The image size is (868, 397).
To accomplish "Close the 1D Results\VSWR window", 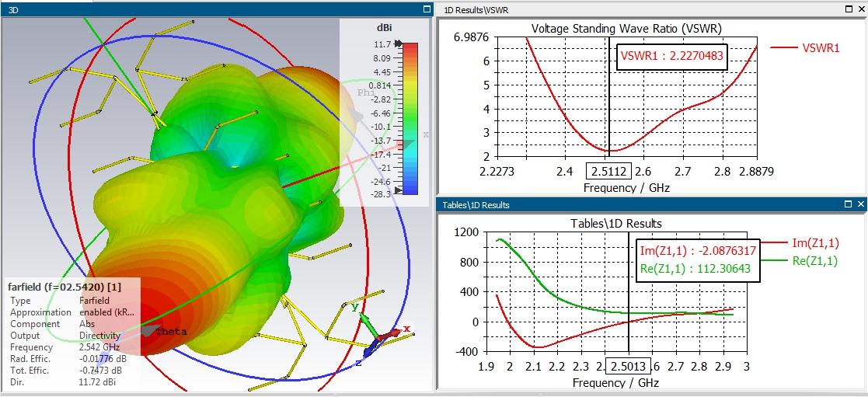I will tap(861, 9).
